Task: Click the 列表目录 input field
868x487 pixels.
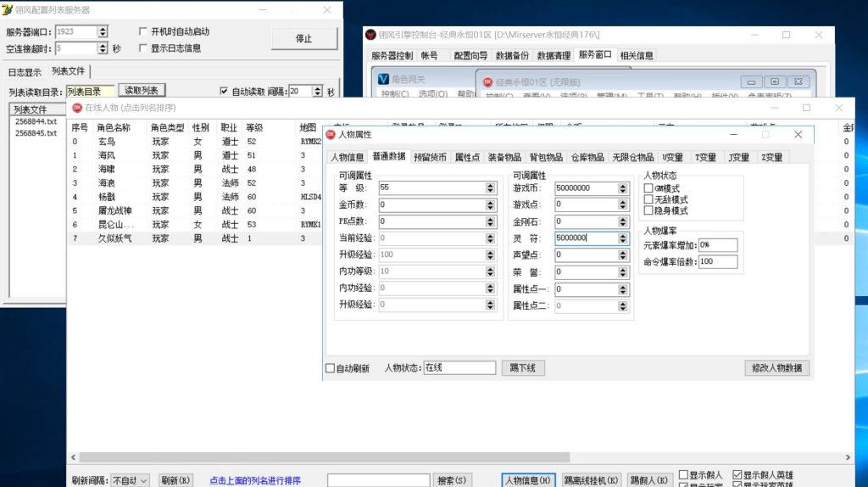Action: pyautogui.click(x=90, y=92)
